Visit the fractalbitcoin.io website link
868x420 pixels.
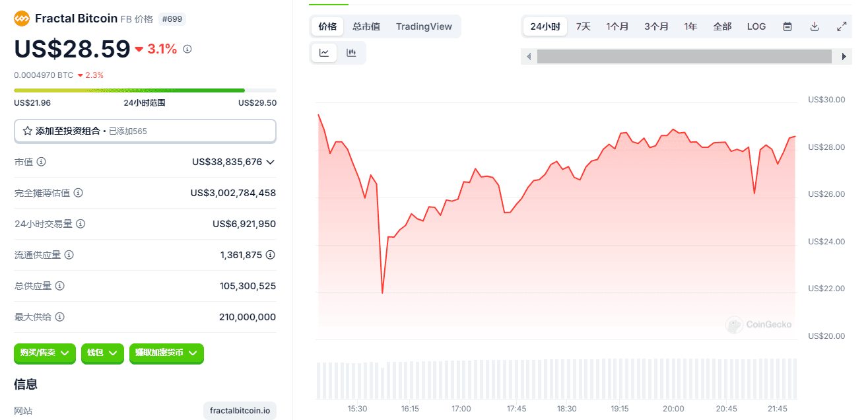pyautogui.click(x=240, y=410)
